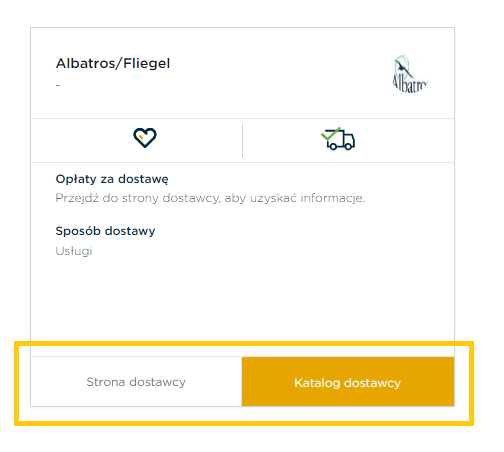
Task: Open the Albatros logo image
Action: pyautogui.click(x=409, y=74)
